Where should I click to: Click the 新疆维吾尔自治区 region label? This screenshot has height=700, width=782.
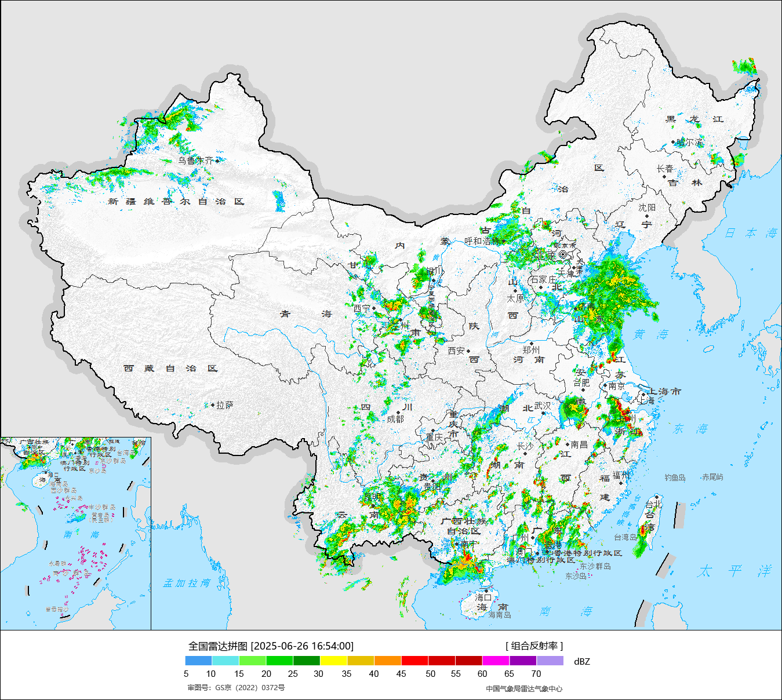tap(176, 202)
